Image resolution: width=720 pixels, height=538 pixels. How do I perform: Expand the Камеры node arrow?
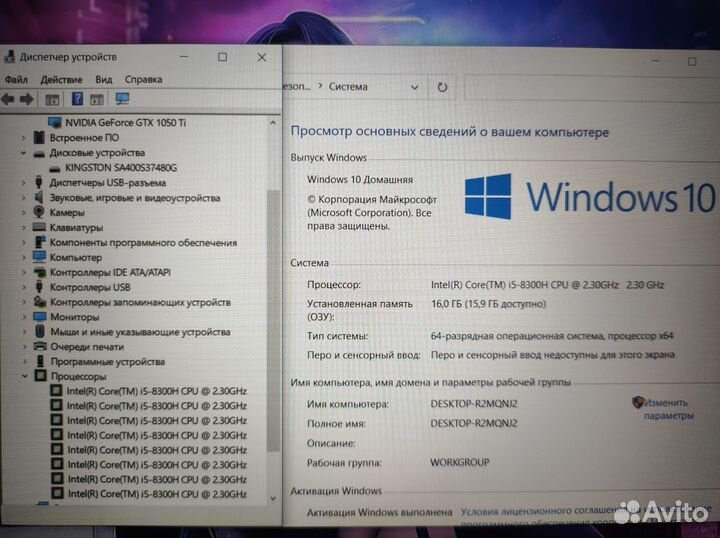23,213
